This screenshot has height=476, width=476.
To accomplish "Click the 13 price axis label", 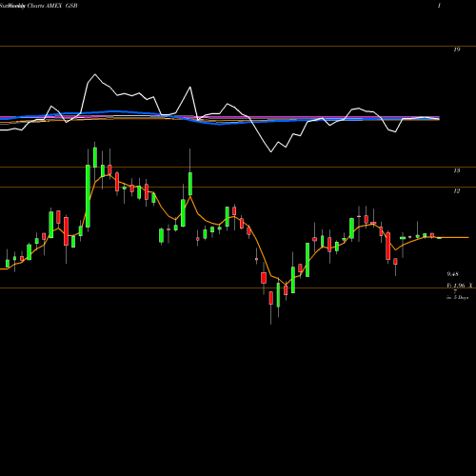I will [x=456, y=170].
